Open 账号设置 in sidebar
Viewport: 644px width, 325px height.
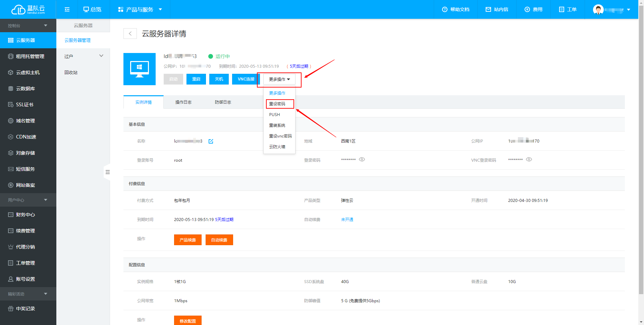(x=28, y=279)
